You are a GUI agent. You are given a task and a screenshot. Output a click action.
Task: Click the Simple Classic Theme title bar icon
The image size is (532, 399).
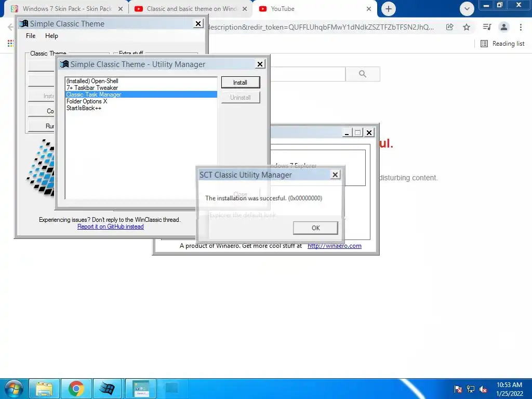point(24,23)
